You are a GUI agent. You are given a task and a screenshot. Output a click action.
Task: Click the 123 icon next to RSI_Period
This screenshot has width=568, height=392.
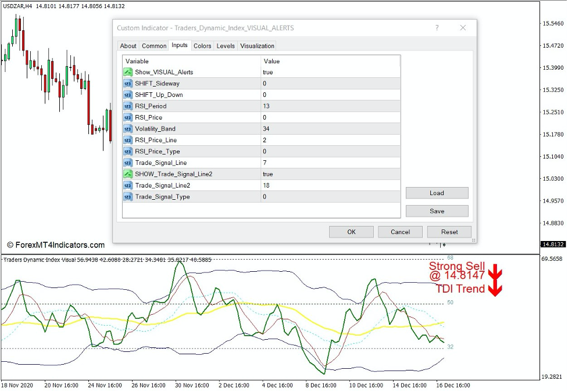tap(128, 106)
